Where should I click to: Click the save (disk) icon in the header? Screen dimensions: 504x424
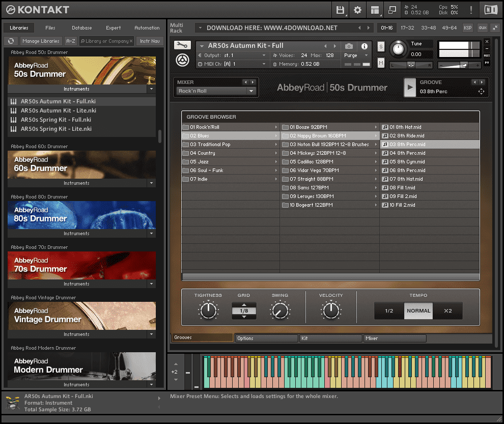340,10
